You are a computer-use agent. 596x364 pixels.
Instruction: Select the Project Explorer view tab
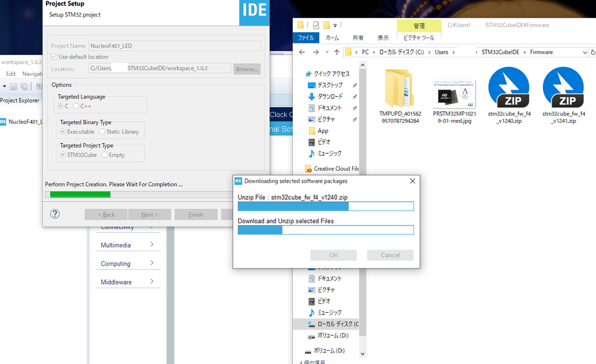tap(20, 100)
